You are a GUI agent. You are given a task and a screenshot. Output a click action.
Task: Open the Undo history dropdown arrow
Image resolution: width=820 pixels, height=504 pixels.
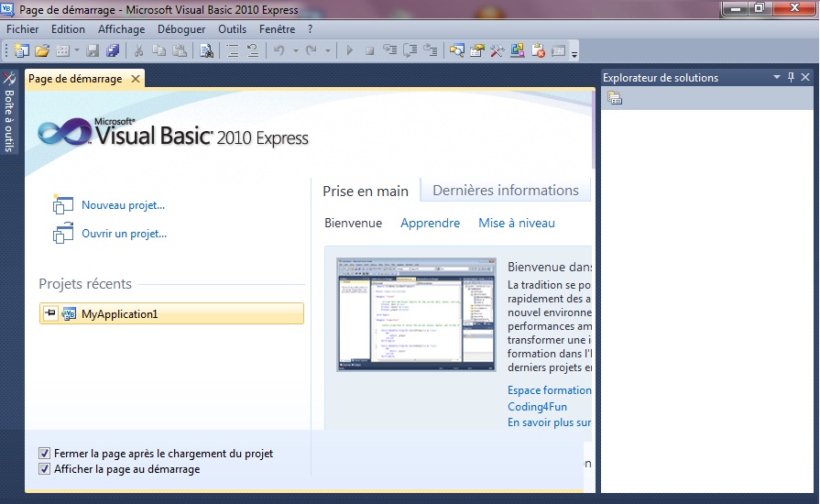coord(295,50)
